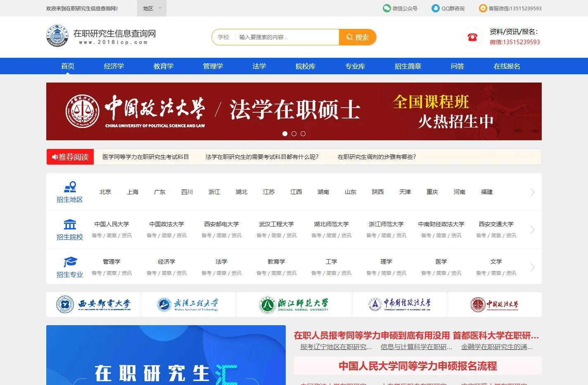This screenshot has width=588, height=385.
Task: Select the third banner carousel dot
Action: point(303,134)
